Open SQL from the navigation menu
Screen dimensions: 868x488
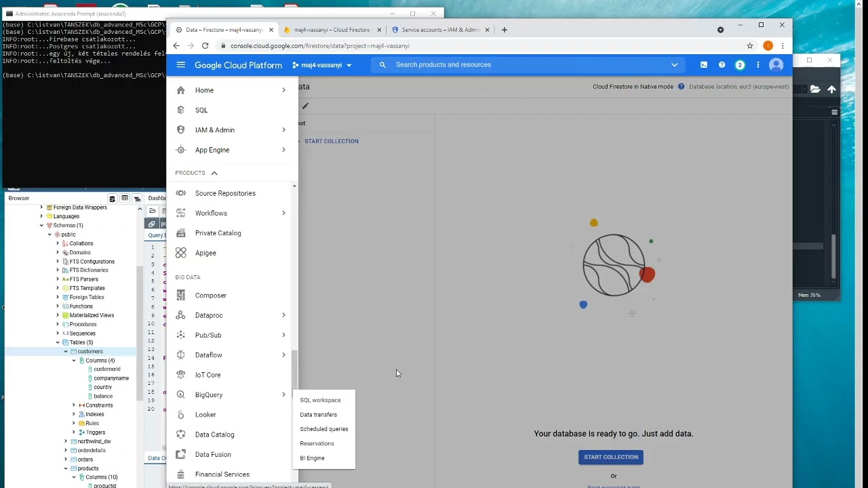(201, 110)
